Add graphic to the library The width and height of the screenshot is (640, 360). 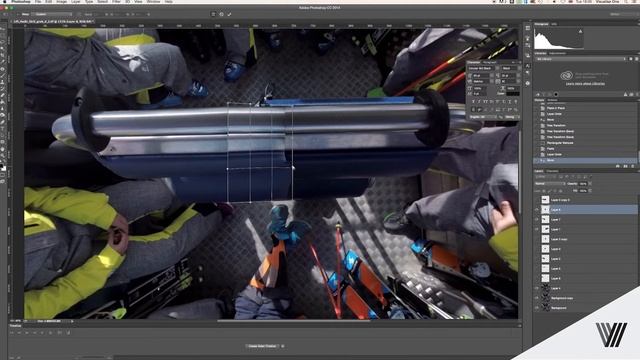click(x=538, y=95)
